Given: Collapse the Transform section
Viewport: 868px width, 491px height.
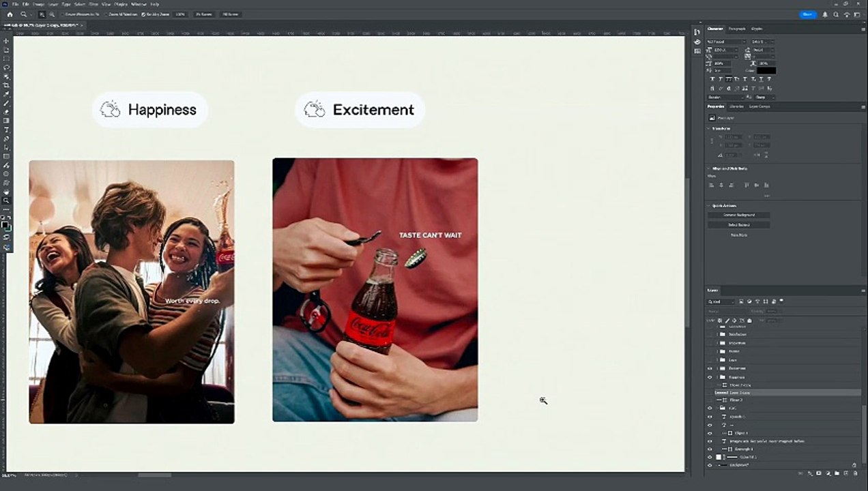Looking at the screenshot, I should (x=708, y=128).
